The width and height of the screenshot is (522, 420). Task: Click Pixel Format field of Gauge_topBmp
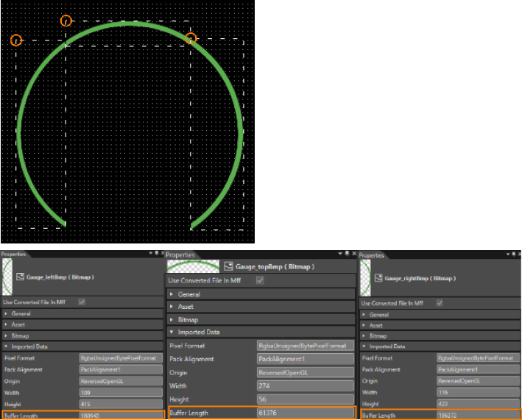pos(306,346)
